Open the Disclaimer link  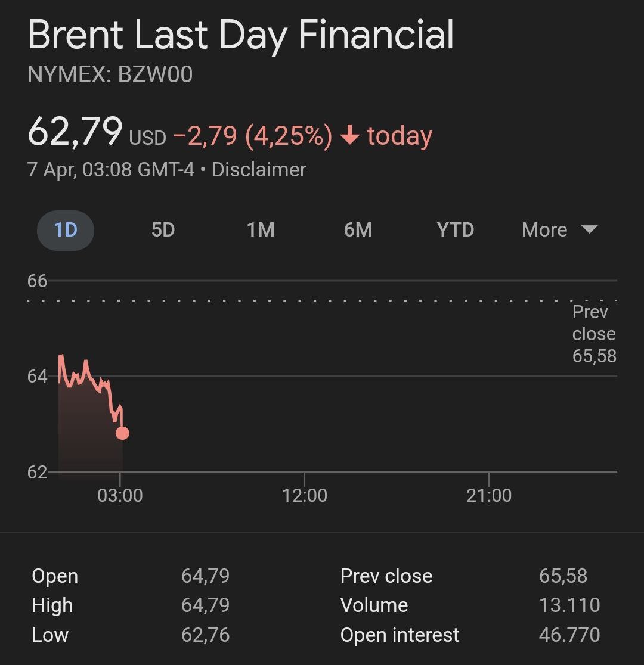pyautogui.click(x=259, y=170)
